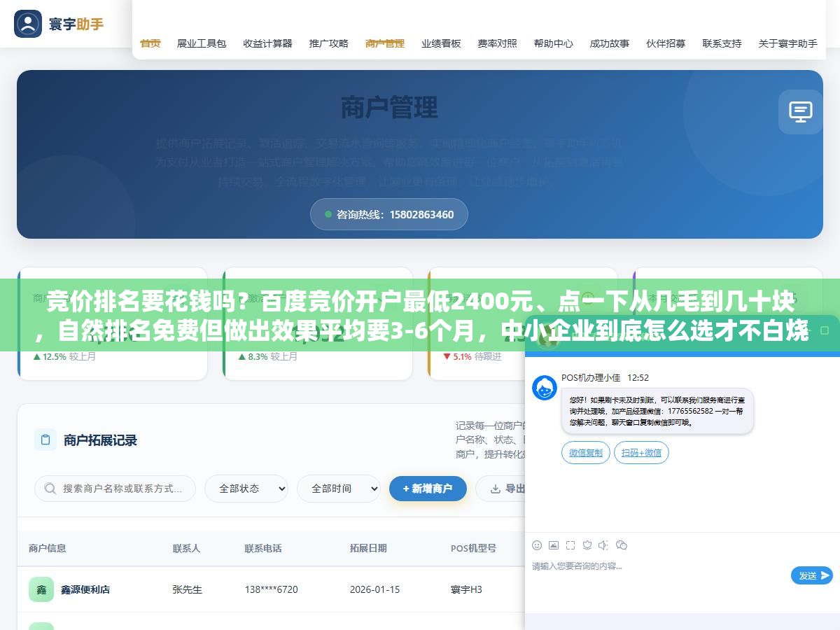Open 业绩看板 navigation item
The image size is (840, 630).
[x=441, y=43]
